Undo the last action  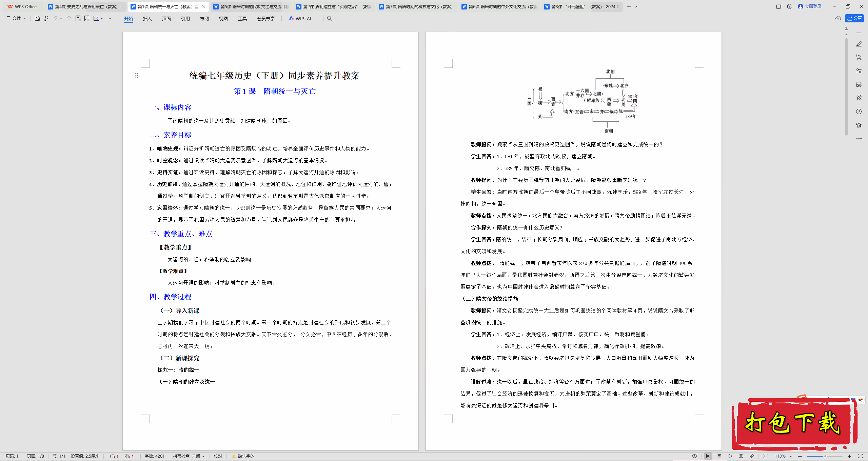pos(56,18)
